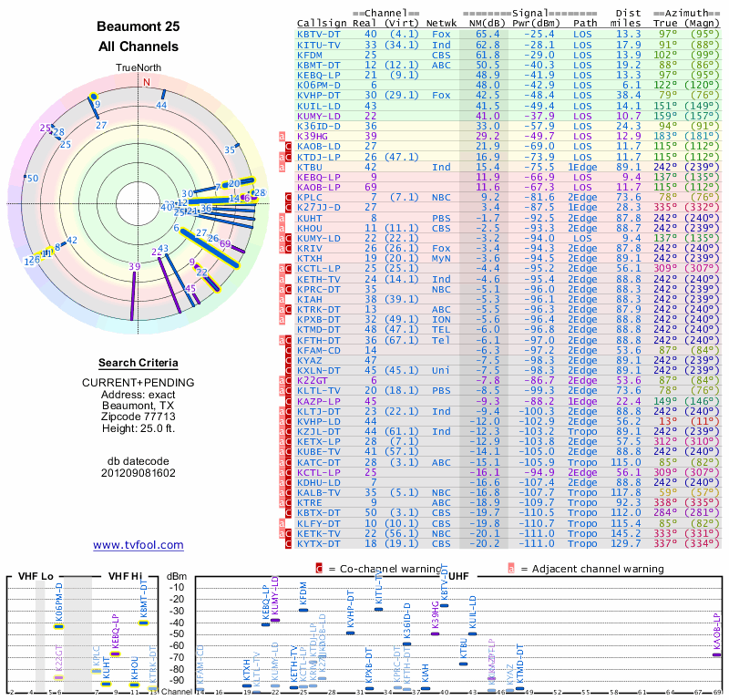
Task: Click adjacent-channel warning badge on KUHT row
Action: [282, 218]
